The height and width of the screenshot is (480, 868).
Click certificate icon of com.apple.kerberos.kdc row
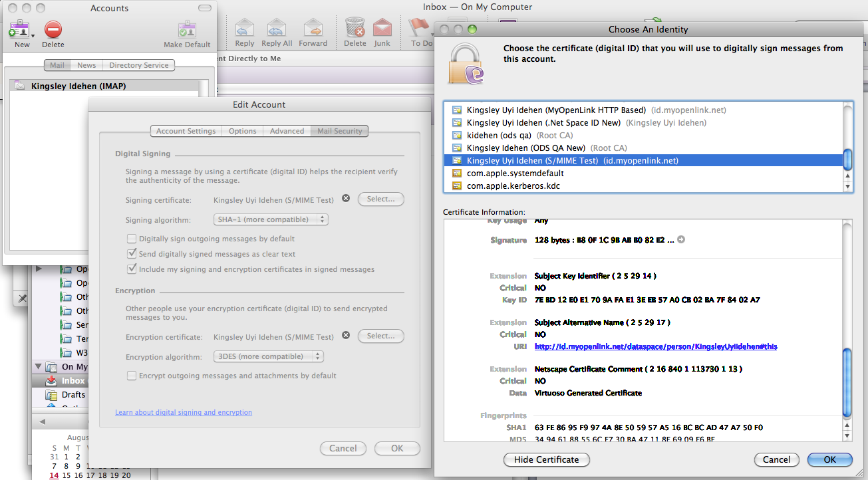tap(457, 185)
